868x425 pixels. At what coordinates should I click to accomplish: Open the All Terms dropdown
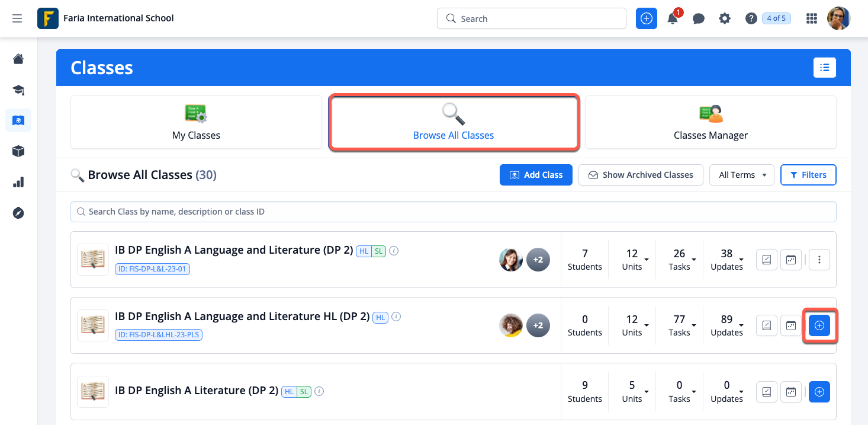click(741, 175)
